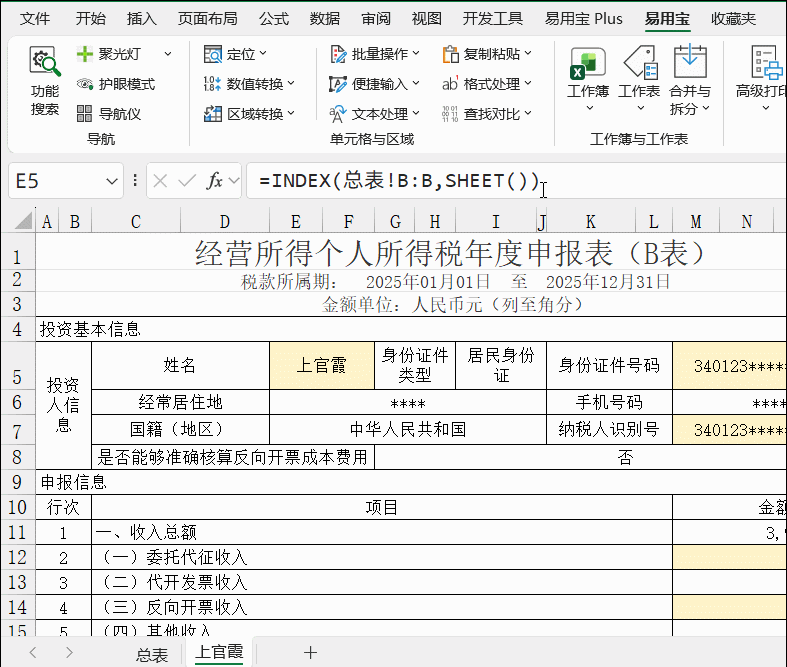The width and height of the screenshot is (787, 667).
Task: Expand the 聚光灯 dropdown arrow
Action: pyautogui.click(x=168, y=54)
